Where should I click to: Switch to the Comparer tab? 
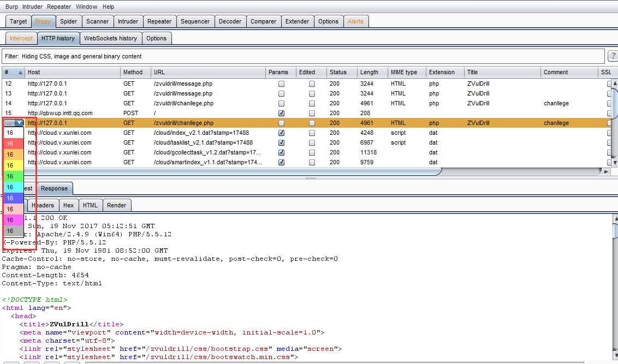pos(263,21)
